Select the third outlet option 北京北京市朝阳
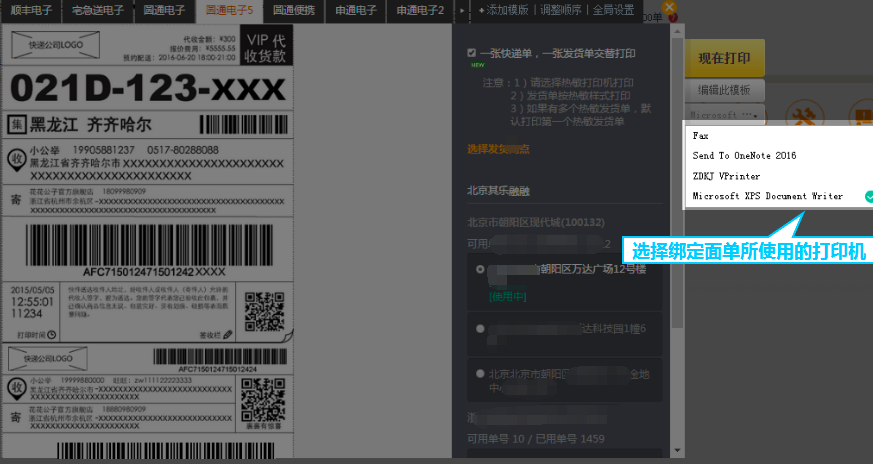Viewport: 873px width, 464px height. (481, 373)
